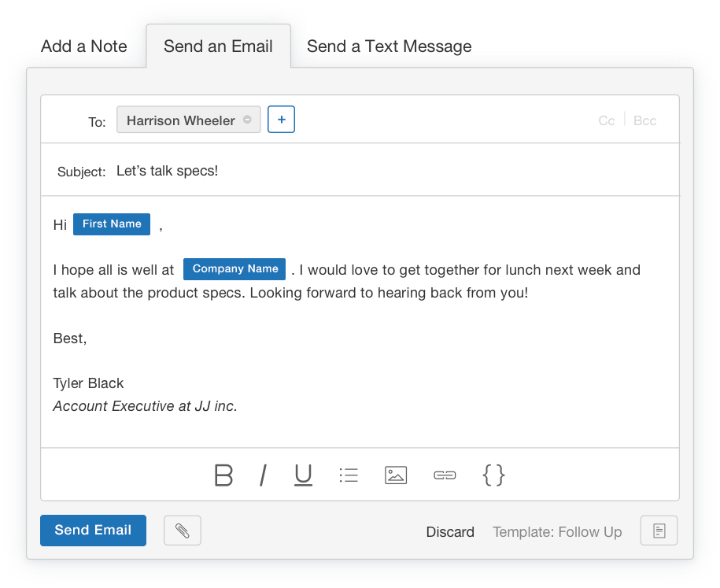
Task: Discard the email draft
Action: [449, 531]
